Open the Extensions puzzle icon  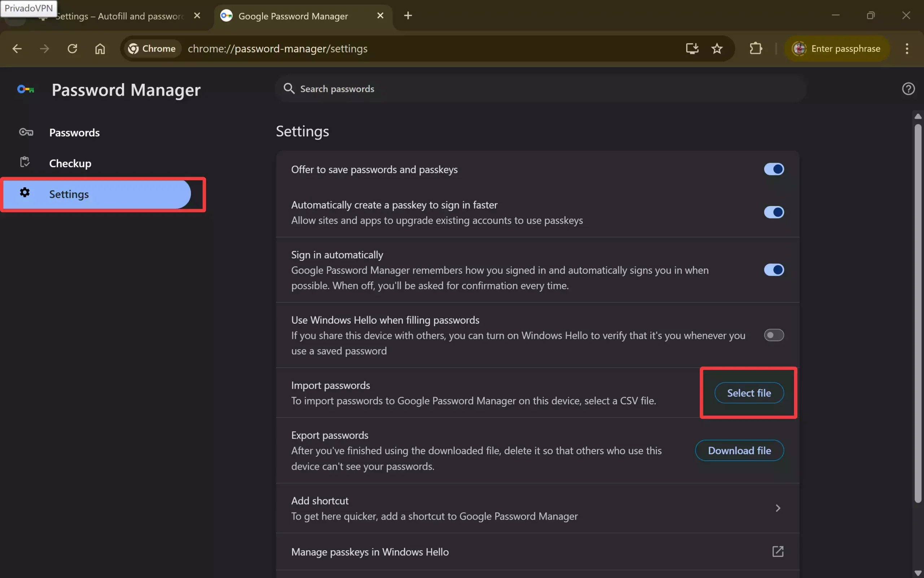tap(756, 49)
